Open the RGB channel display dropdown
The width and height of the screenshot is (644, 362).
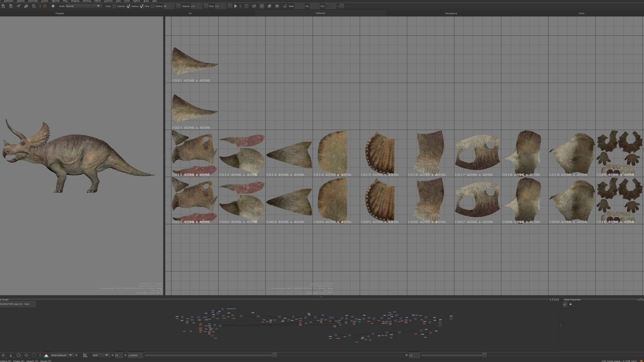click(100, 355)
